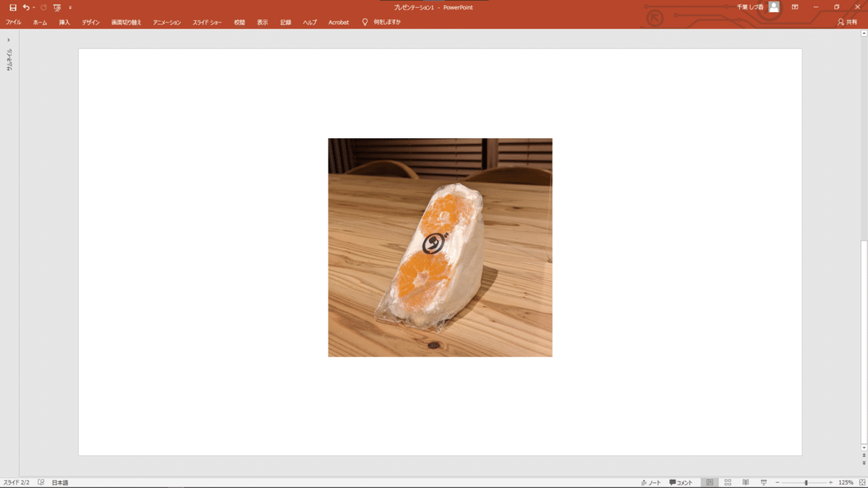Toggle the コメント comments pane
This screenshot has width=868, height=488.
(x=681, y=482)
